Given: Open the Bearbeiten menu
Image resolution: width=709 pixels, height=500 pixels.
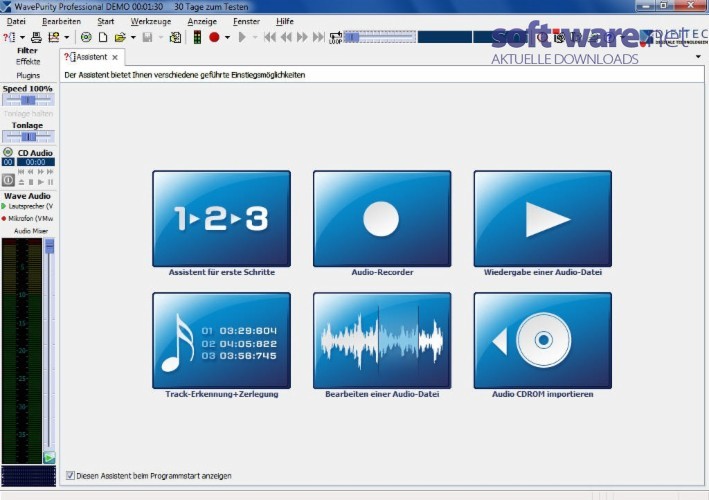Looking at the screenshot, I should (61, 21).
